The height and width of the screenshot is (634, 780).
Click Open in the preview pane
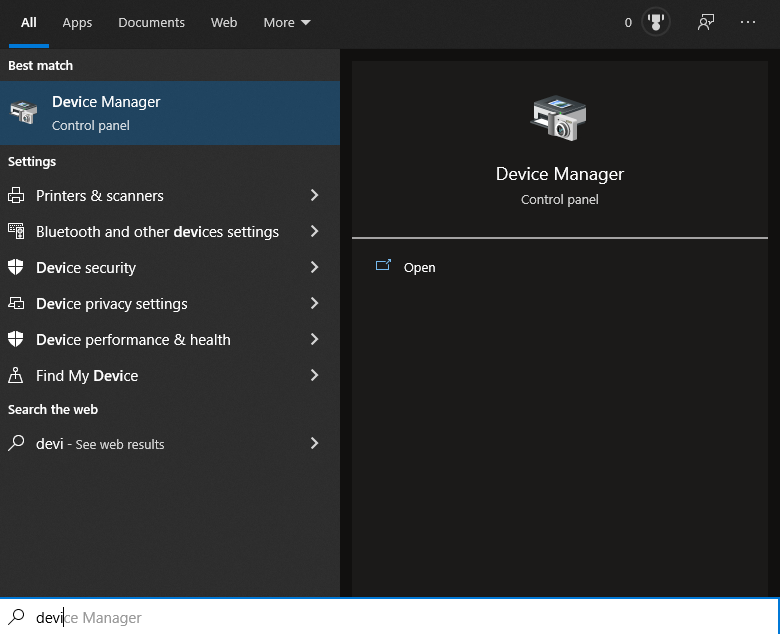419,268
